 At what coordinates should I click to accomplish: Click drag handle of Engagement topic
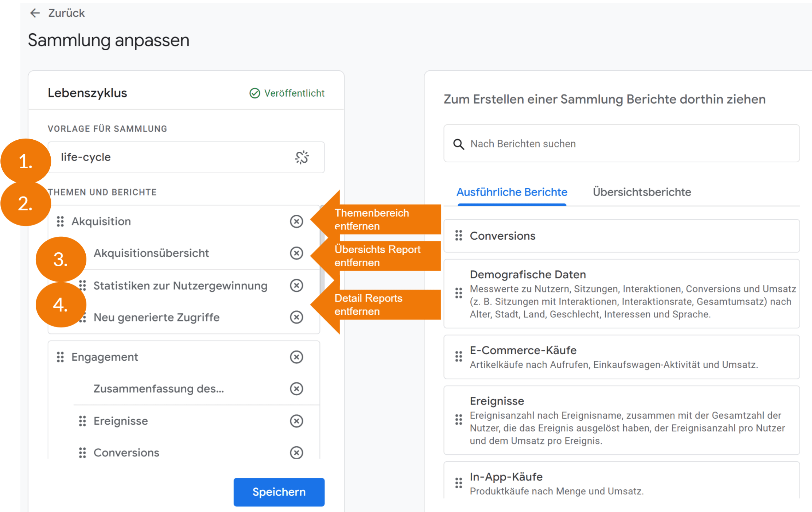click(61, 357)
